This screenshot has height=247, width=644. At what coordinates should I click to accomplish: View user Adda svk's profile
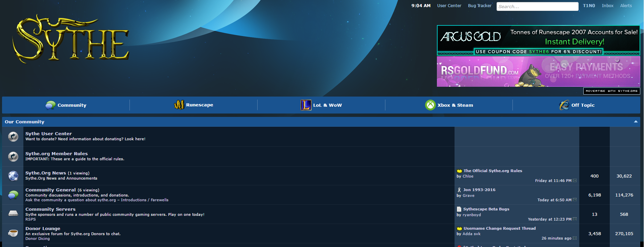471,234
